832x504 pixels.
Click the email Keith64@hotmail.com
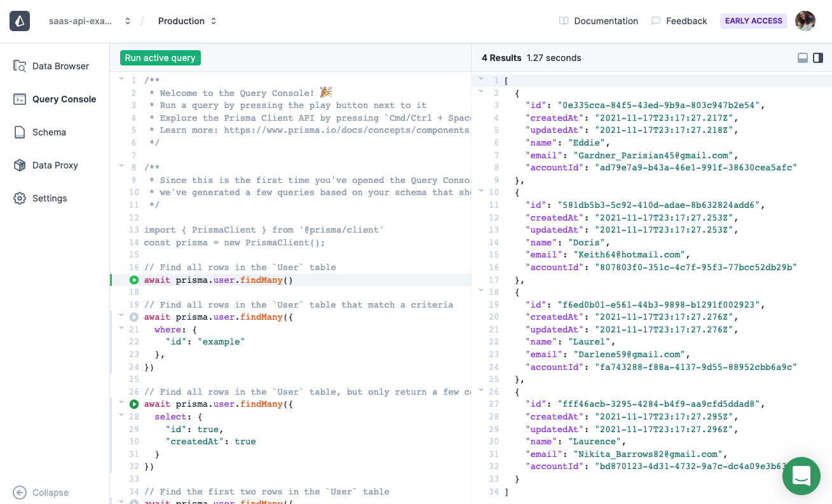(x=629, y=255)
